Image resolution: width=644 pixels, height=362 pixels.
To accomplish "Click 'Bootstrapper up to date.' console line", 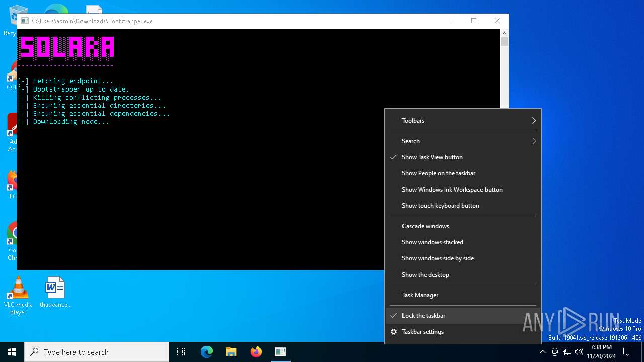I will pyautogui.click(x=73, y=89).
